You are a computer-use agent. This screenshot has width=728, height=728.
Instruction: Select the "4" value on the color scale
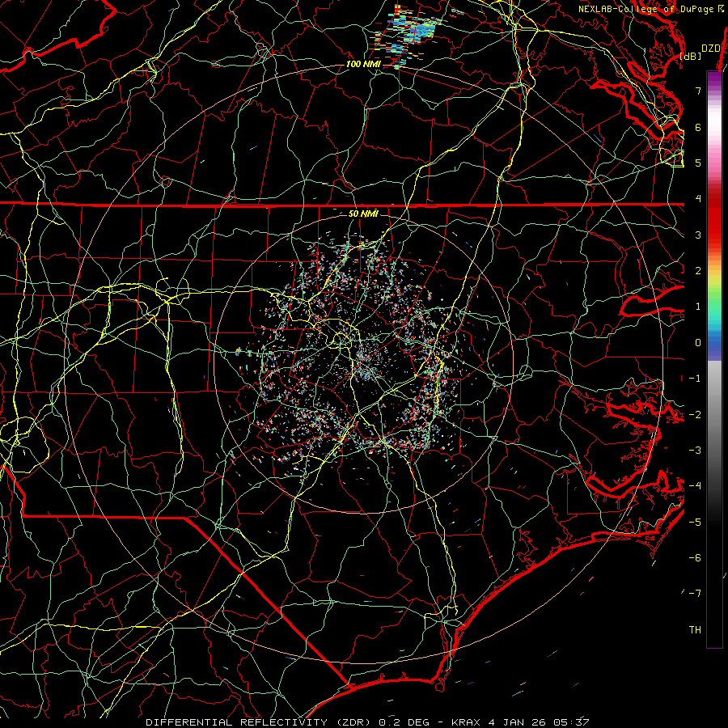click(698, 199)
